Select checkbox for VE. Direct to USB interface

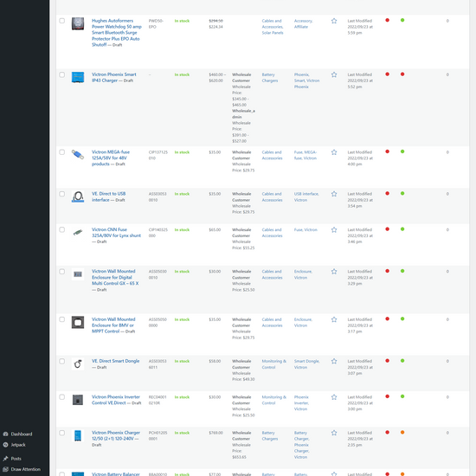point(62,194)
